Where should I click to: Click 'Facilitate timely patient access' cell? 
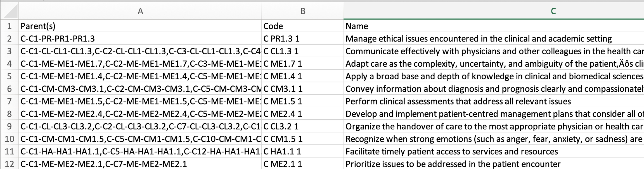pos(494,152)
